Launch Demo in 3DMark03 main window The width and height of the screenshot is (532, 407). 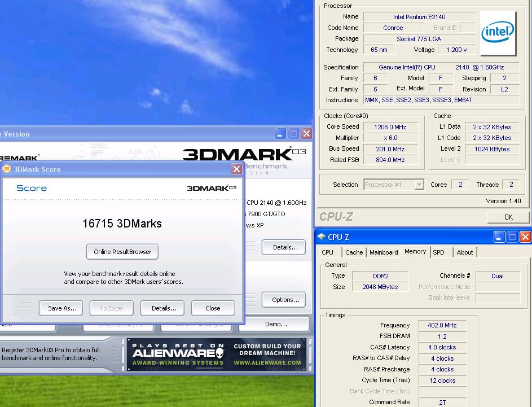pos(274,324)
